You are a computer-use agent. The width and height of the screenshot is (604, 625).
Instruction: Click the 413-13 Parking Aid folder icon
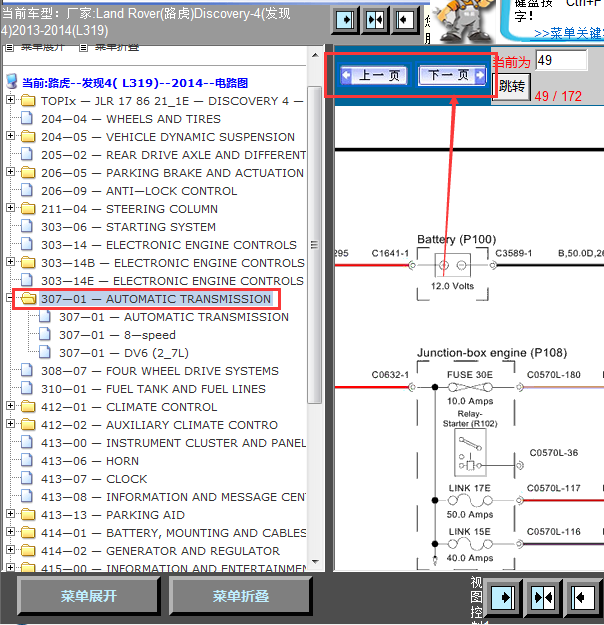click(28, 515)
